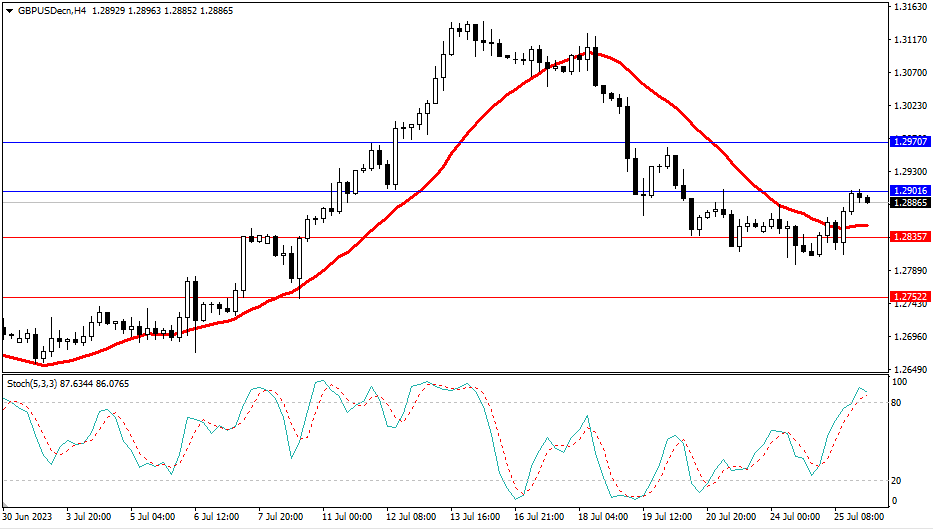Click the triangle arrow beside GBPUSDecn,H4
The image size is (933, 529).
click(x=9, y=9)
